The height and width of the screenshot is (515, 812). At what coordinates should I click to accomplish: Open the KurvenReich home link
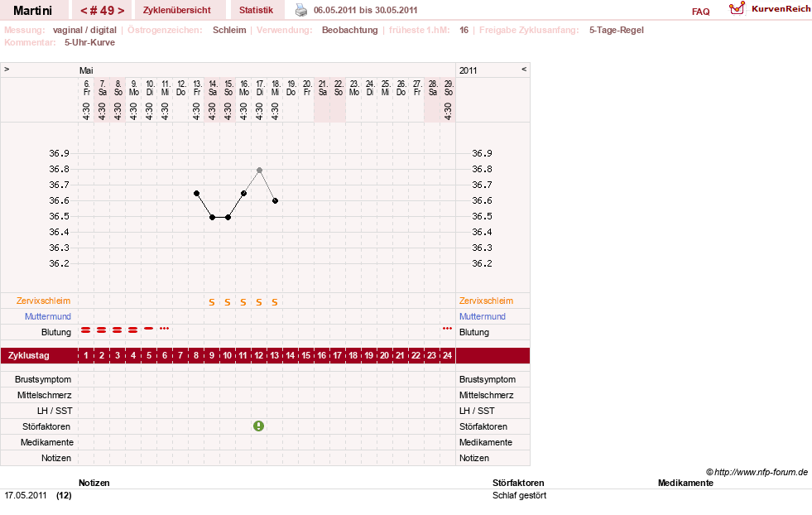pos(781,9)
